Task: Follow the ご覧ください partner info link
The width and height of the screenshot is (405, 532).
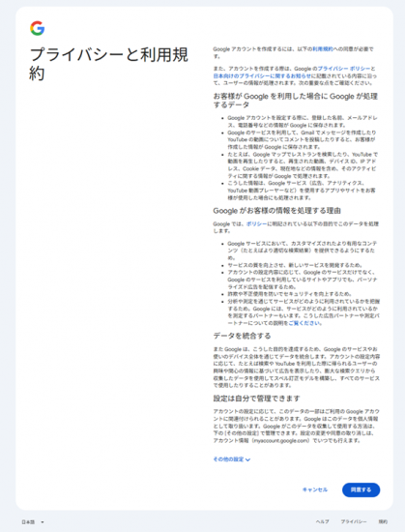Action: (x=304, y=323)
